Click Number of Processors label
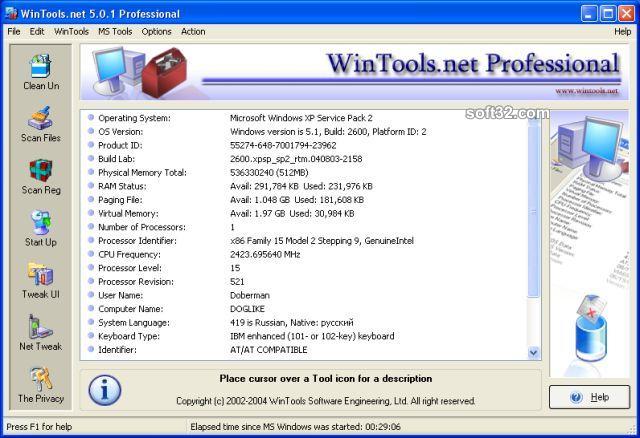 (142, 227)
